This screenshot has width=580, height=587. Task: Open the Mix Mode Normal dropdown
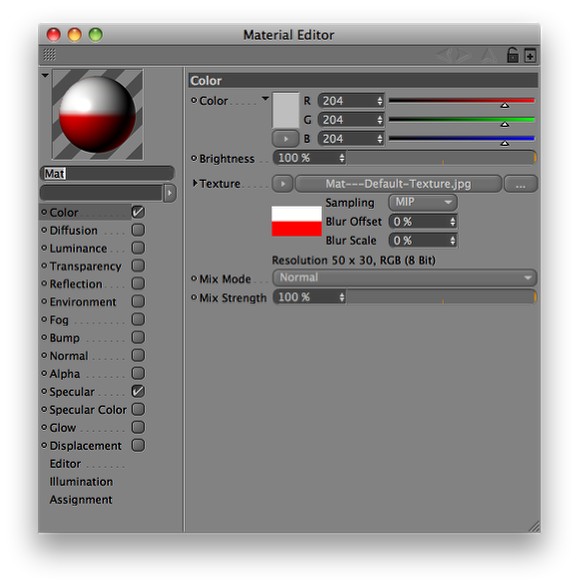[x=404, y=278]
